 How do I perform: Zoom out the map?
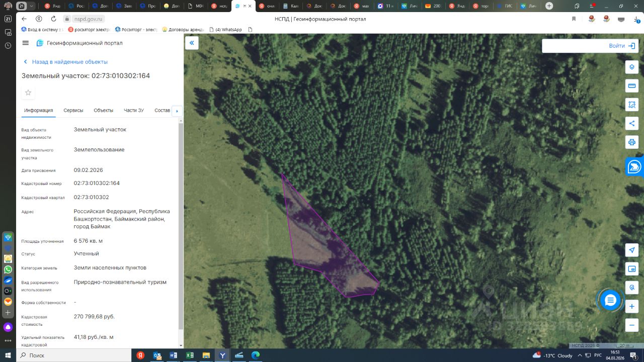click(632, 325)
